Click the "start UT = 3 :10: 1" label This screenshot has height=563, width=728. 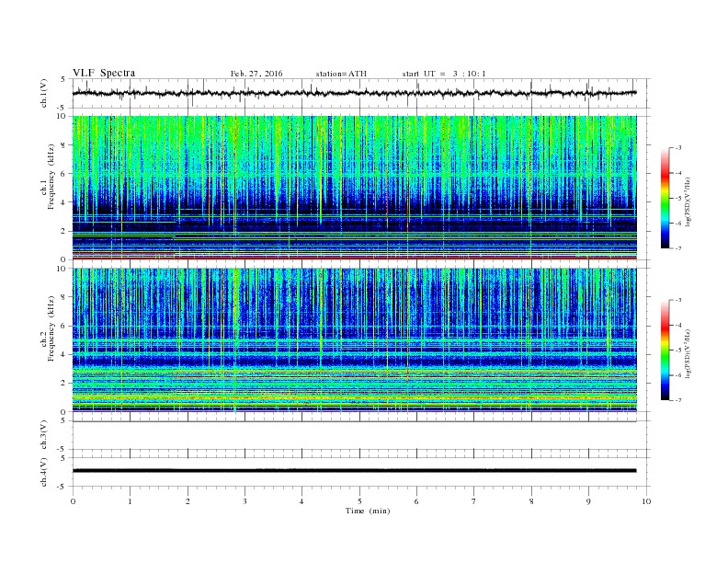pos(444,74)
